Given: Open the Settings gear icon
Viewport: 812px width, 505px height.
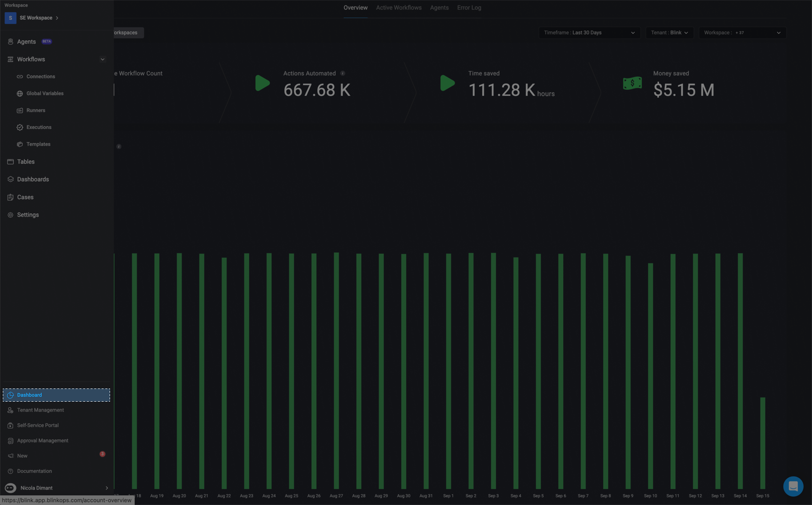Looking at the screenshot, I should (10, 215).
